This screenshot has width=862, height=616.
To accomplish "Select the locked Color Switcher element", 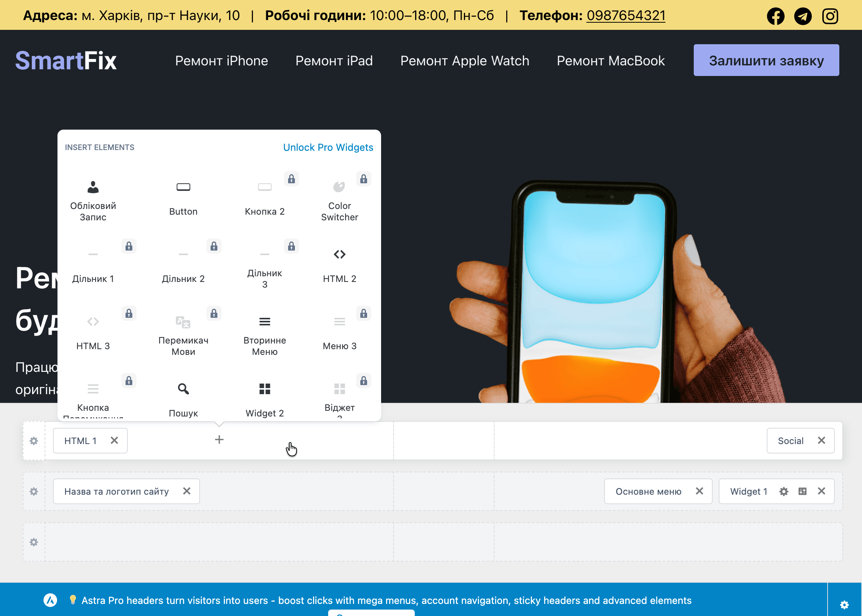I will (340, 201).
